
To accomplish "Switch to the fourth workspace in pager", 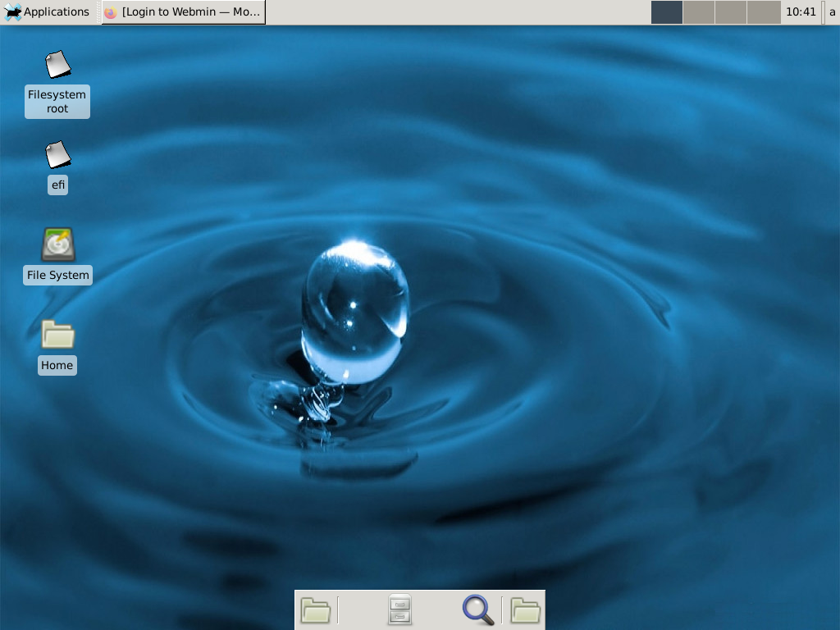I will (763, 12).
